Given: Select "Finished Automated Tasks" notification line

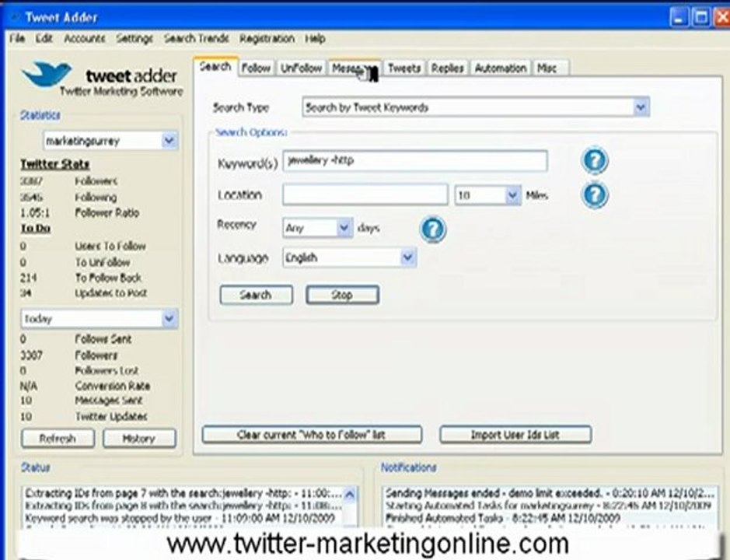Looking at the screenshot, I should [503, 518].
